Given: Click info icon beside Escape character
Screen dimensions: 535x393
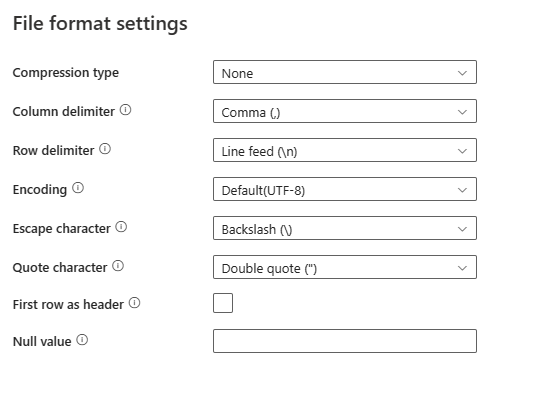Looking at the screenshot, I should pos(121,227).
